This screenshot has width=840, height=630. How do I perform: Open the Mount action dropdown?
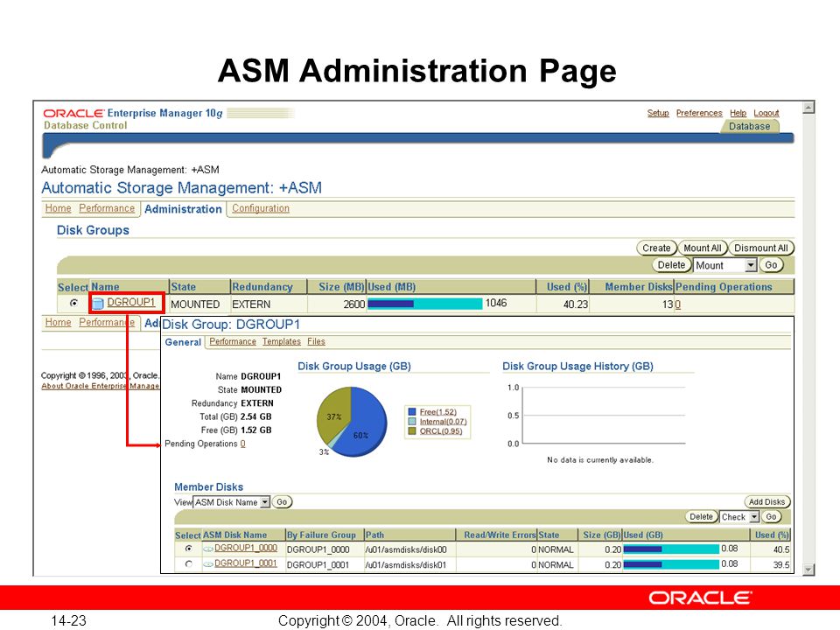point(724,265)
